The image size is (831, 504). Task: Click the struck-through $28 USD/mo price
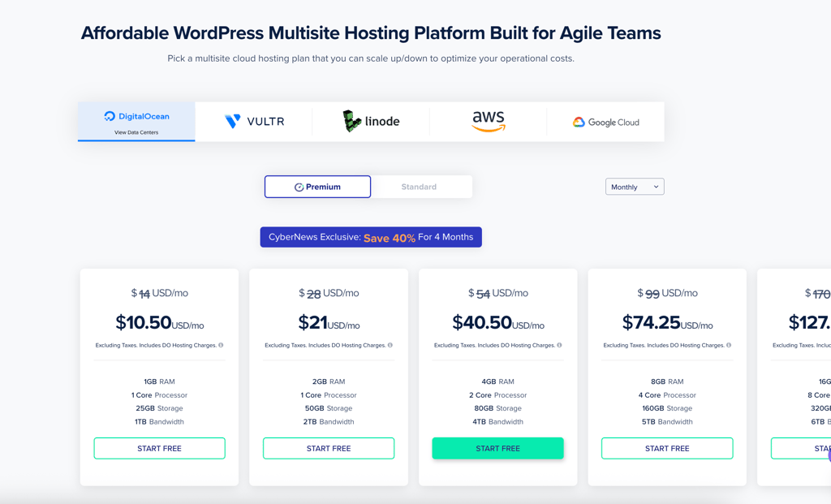(329, 293)
